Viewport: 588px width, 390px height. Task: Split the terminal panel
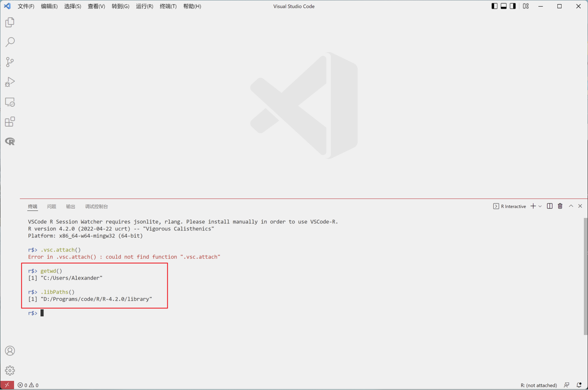tap(549, 206)
